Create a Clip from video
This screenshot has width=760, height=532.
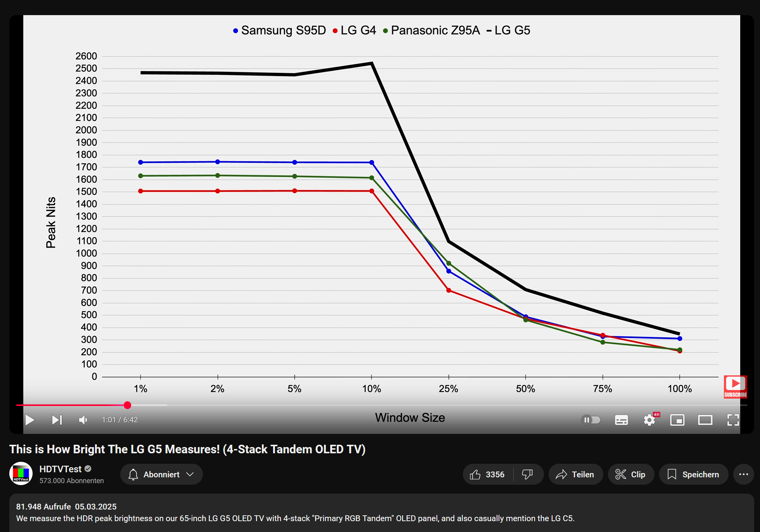coord(631,474)
